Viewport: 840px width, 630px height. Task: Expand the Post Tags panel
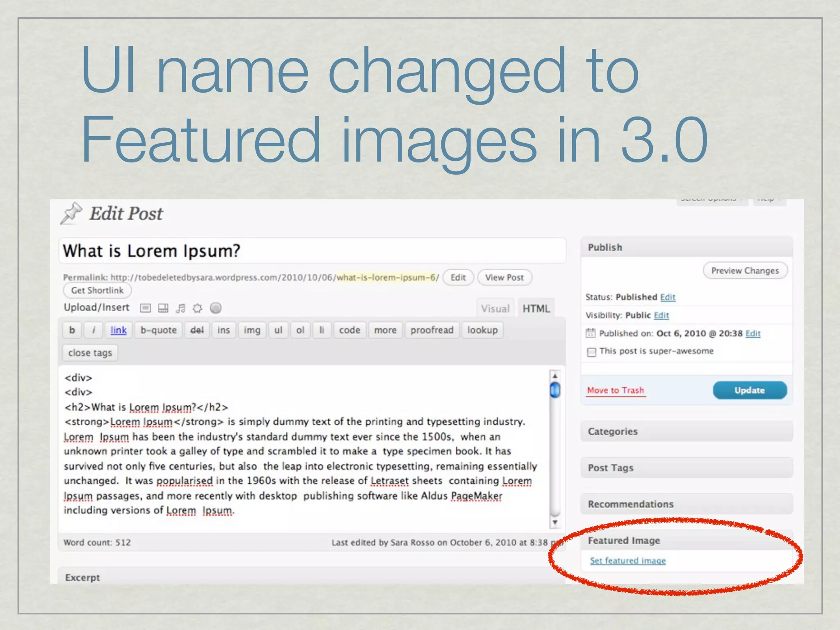686,468
